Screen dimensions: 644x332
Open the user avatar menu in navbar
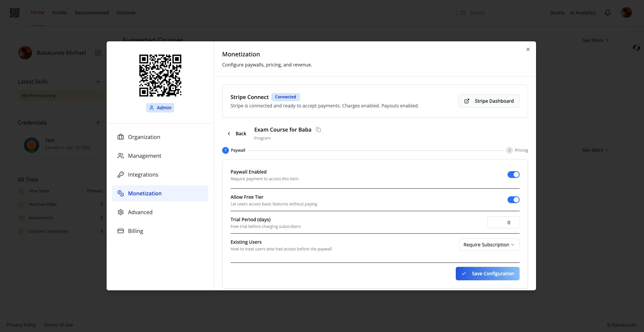coord(627,13)
